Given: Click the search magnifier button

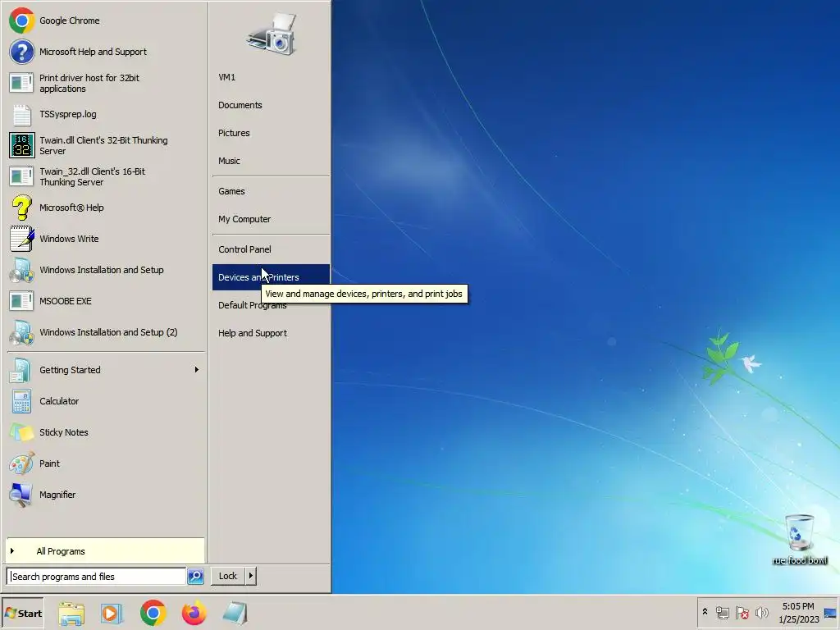Looking at the screenshot, I should (195, 577).
